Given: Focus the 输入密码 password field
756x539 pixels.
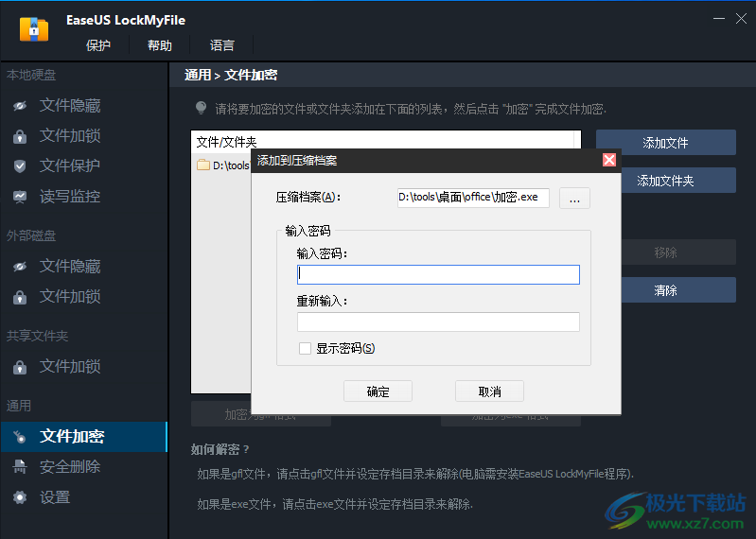Looking at the screenshot, I should (438, 274).
